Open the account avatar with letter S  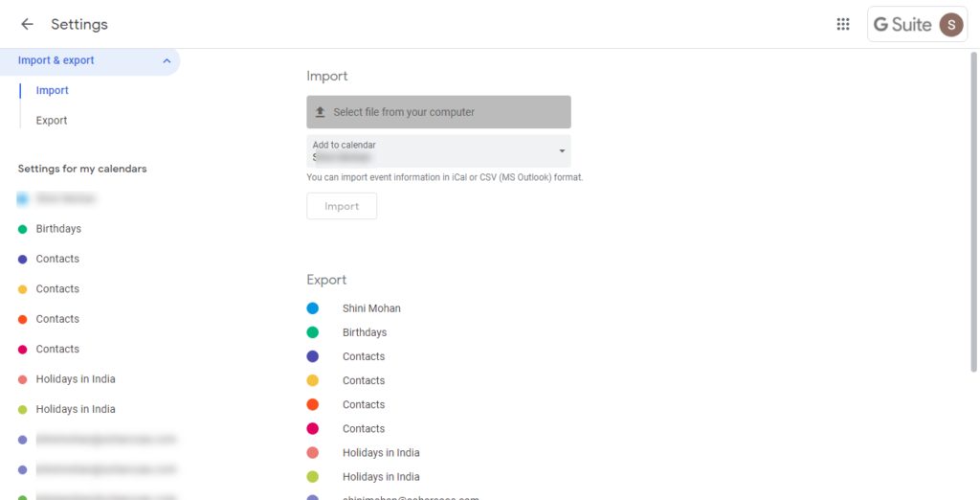coord(950,25)
